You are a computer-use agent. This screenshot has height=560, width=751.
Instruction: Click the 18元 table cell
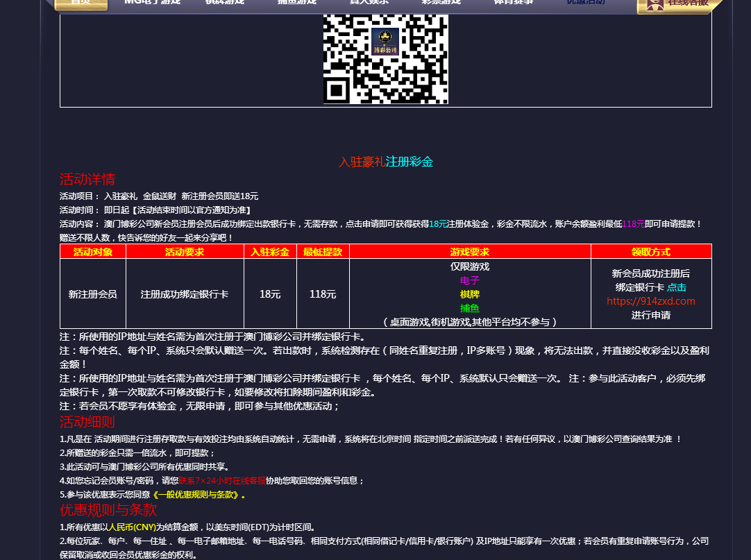click(270, 294)
